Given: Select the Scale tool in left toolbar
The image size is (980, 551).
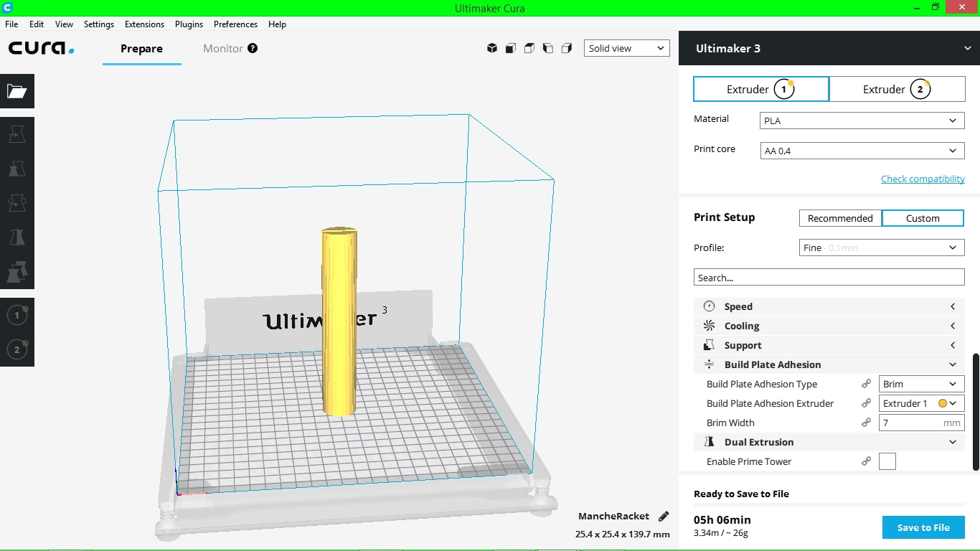Looking at the screenshot, I should 17,169.
